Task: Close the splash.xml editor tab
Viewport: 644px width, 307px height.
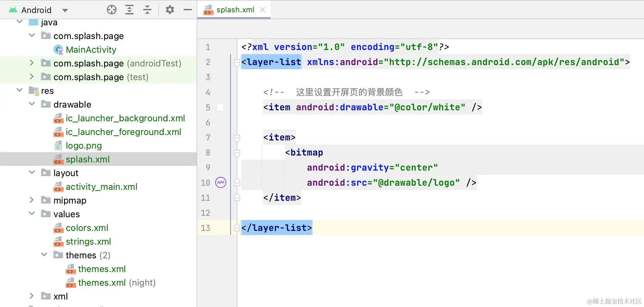Action: click(263, 10)
